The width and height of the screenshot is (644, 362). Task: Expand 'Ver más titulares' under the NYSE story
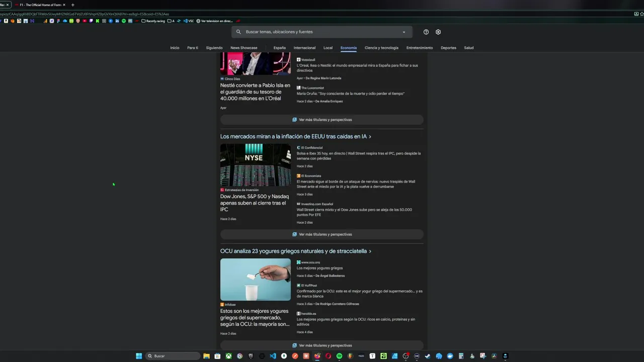(322, 234)
